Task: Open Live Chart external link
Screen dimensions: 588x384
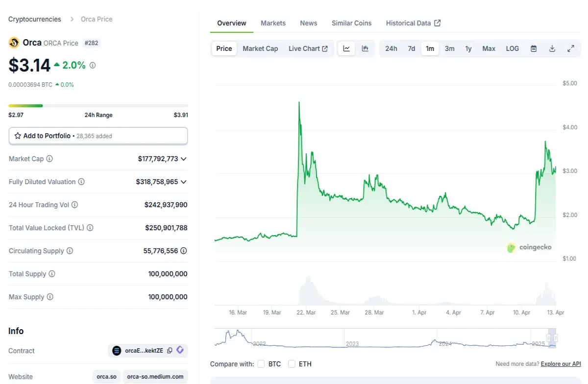Action: pos(308,48)
